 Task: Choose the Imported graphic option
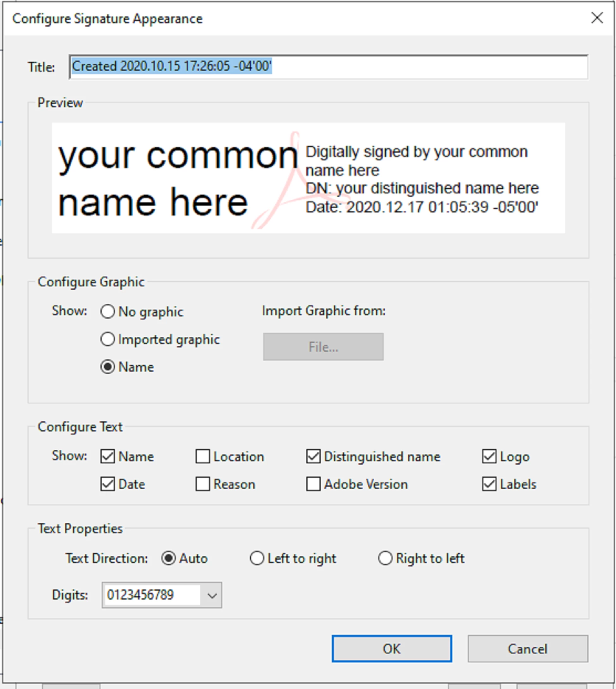[108, 339]
